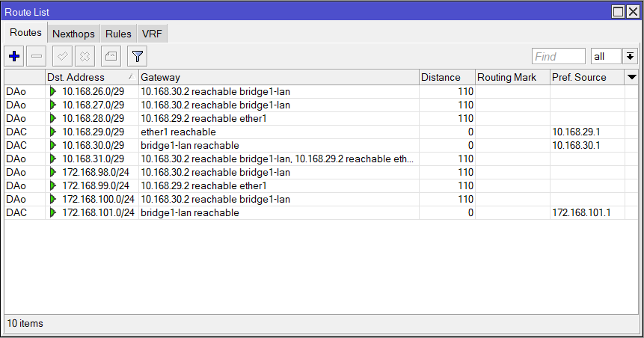The width and height of the screenshot is (644, 338).
Task: Open the funnel Filter icon
Action: 138,56
